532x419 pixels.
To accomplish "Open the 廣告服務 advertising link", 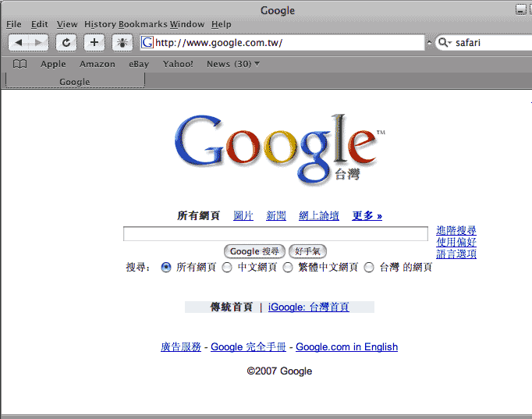I will [181, 346].
